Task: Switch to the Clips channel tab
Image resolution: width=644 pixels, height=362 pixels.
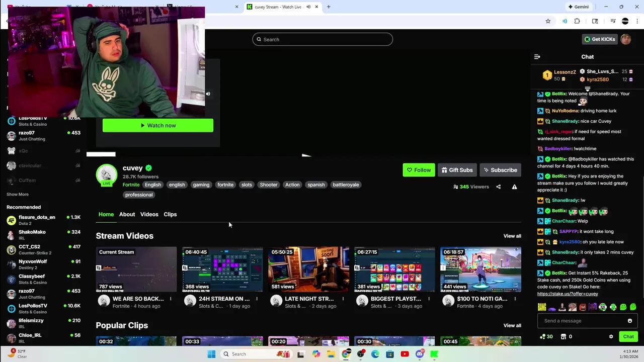Action: (x=170, y=214)
